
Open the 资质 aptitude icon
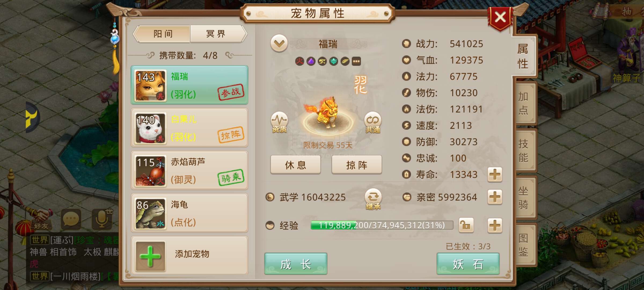pyautogui.click(x=279, y=122)
